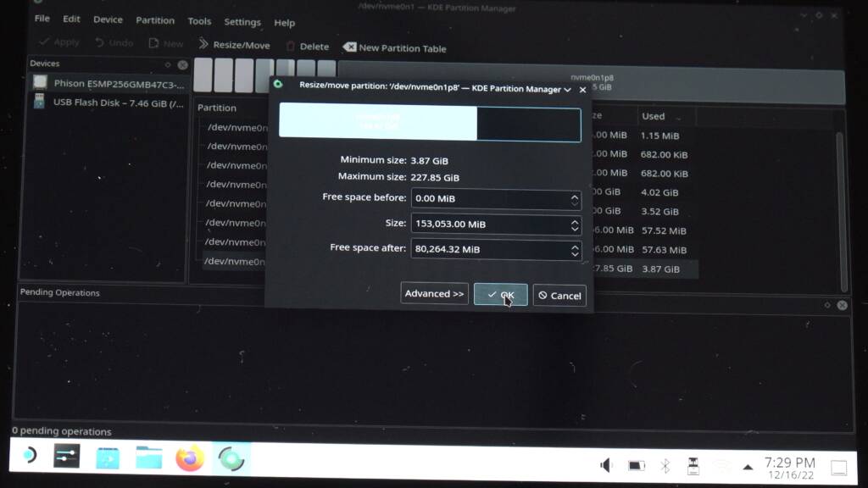Click the dark free region of resize bar
The height and width of the screenshot is (488, 868).
tap(529, 125)
